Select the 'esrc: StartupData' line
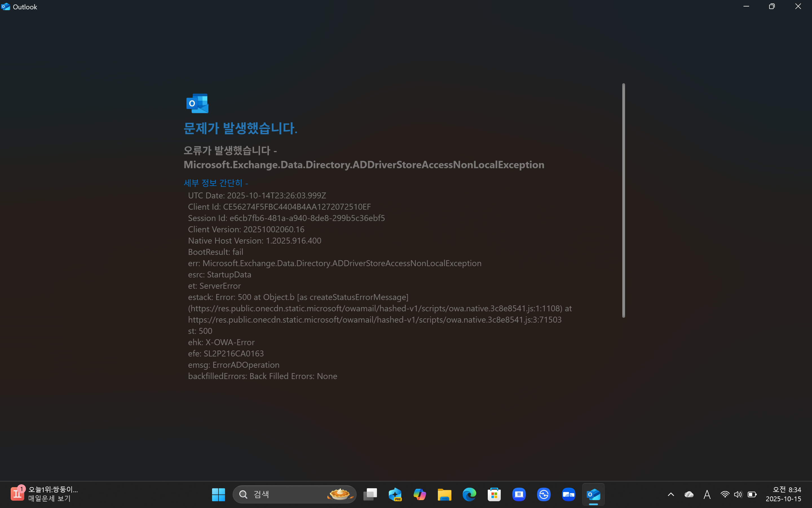Screen dimensions: 812x508 coord(219,275)
